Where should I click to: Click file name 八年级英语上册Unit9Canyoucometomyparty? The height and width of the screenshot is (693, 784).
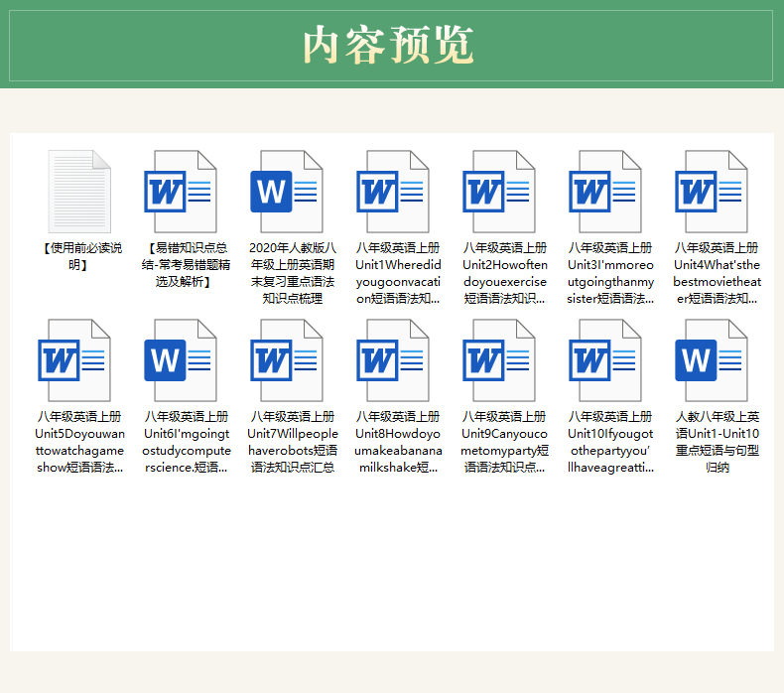(504, 443)
